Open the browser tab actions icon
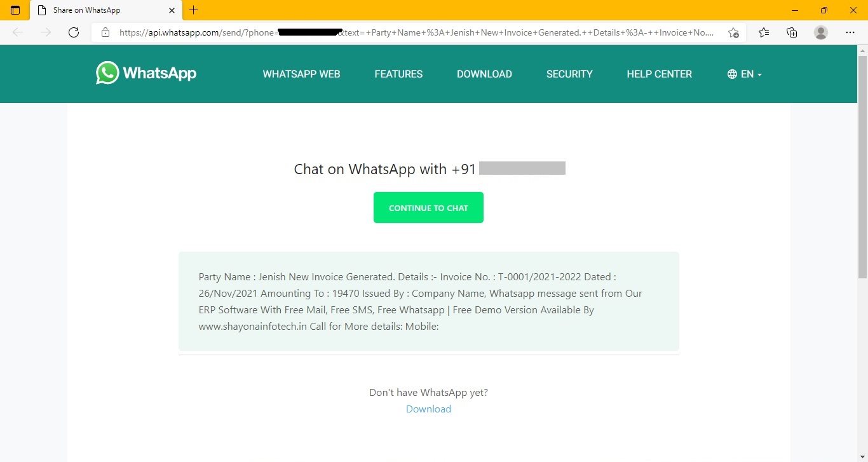Screen dimensions: 868x462 click(x=15, y=10)
